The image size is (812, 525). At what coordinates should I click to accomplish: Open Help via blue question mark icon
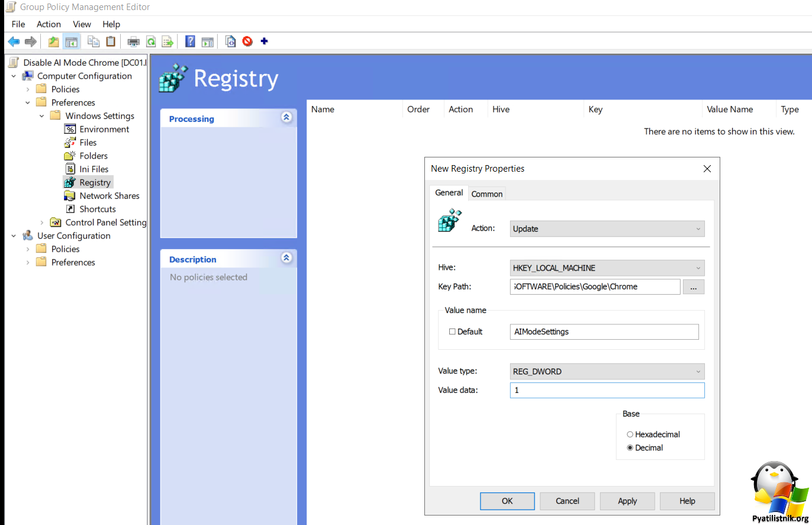click(x=190, y=41)
